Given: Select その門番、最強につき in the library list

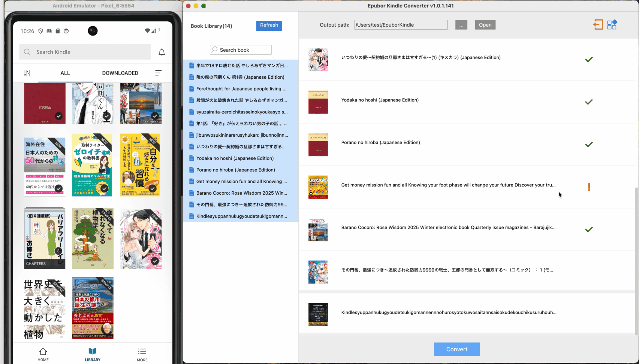Looking at the screenshot, I should point(241,205).
